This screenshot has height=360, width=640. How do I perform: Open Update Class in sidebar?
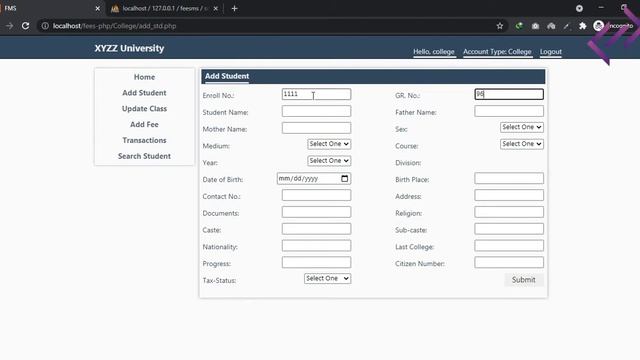[x=144, y=109]
